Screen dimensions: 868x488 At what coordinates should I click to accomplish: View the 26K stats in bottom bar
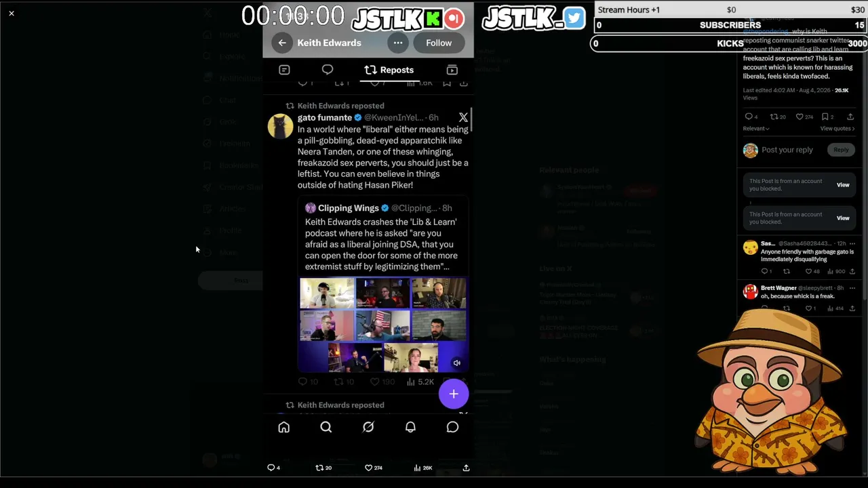coord(424,468)
